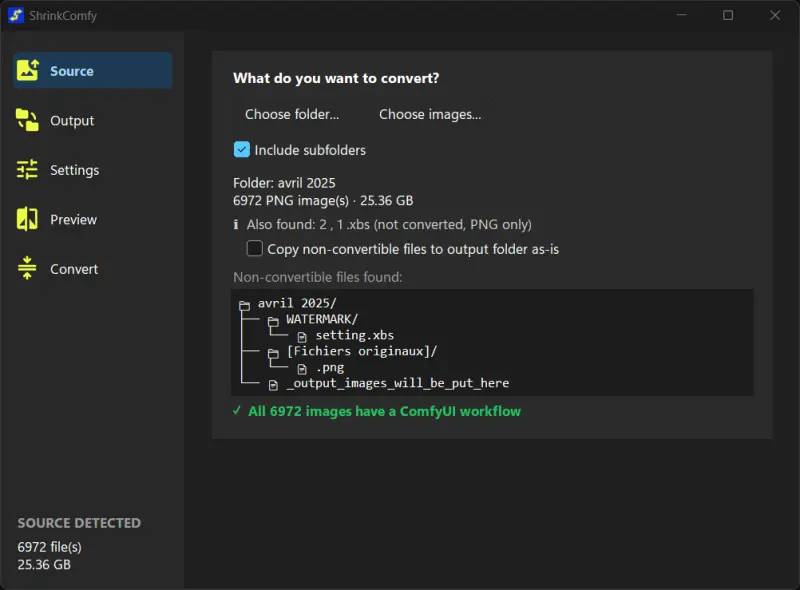Uncheck the Include subfolders checkbox

coord(242,150)
